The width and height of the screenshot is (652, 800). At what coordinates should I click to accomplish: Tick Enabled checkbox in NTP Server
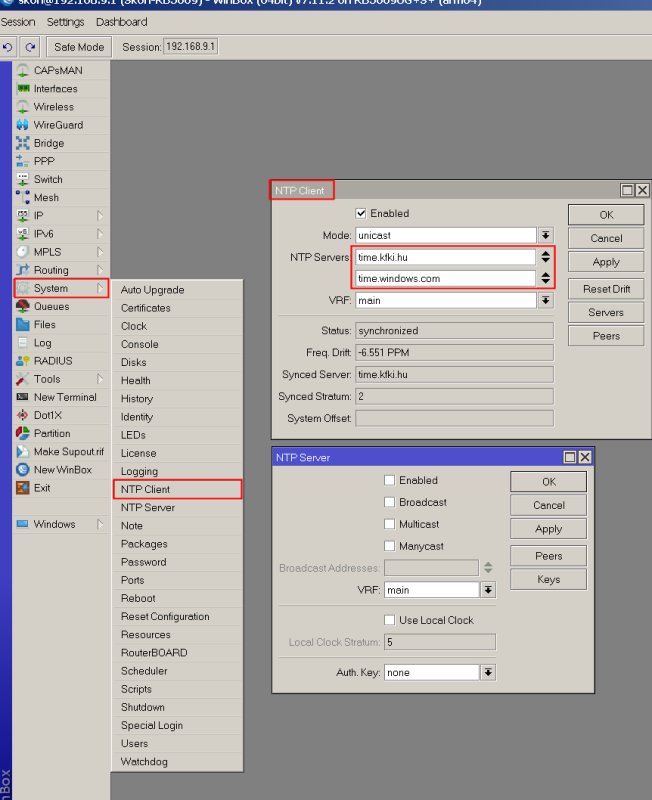[x=390, y=480]
